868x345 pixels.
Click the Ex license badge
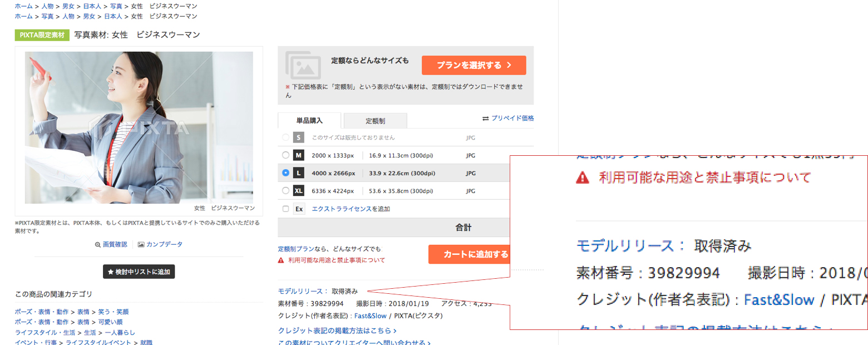(x=299, y=209)
